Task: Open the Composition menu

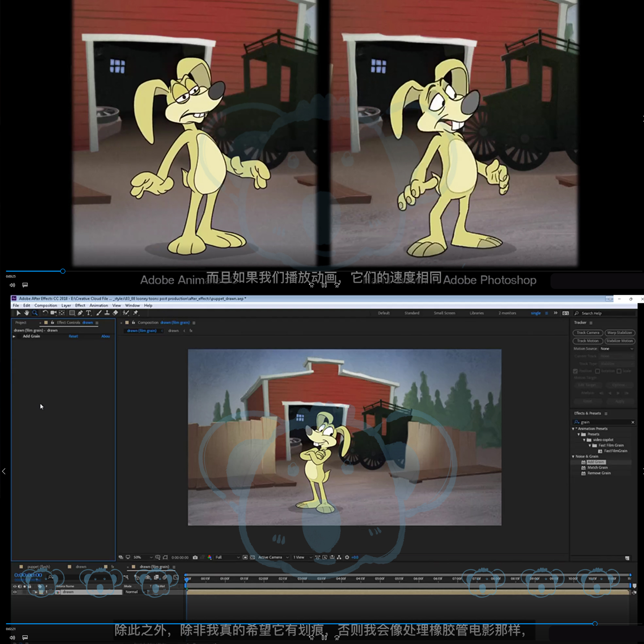Action: click(46, 305)
